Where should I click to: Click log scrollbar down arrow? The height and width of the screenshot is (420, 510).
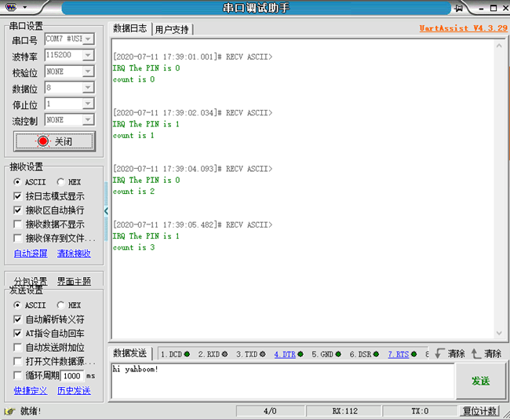(499, 333)
